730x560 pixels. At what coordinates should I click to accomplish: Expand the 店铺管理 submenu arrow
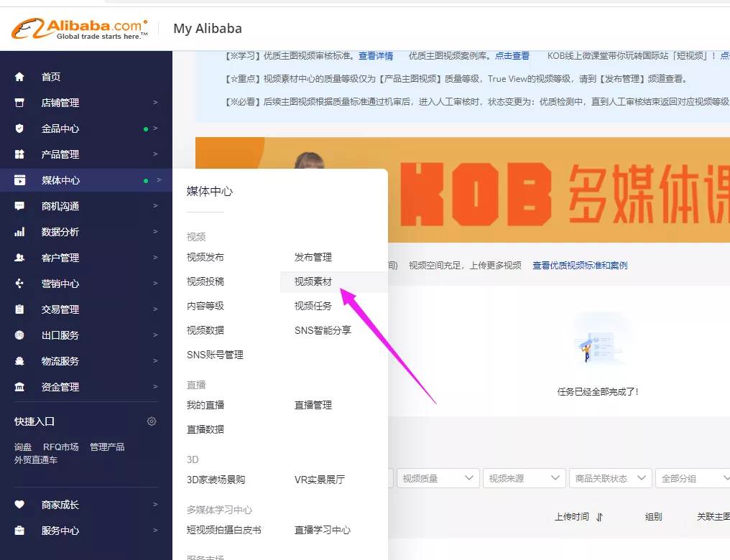click(x=155, y=102)
